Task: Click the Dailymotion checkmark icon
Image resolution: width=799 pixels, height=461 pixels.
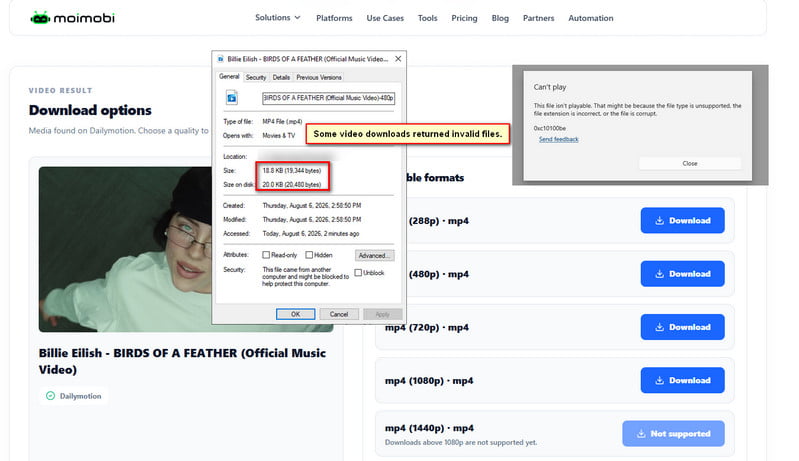Action: (50, 396)
